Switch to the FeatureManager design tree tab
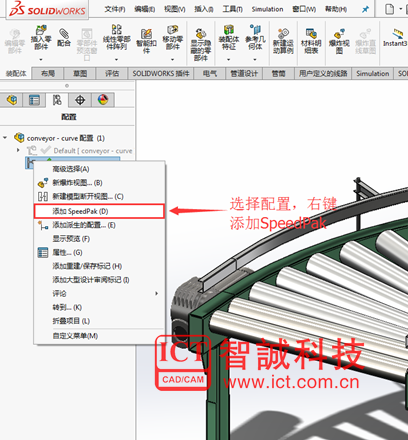This screenshot has height=440, width=408. click(x=12, y=100)
